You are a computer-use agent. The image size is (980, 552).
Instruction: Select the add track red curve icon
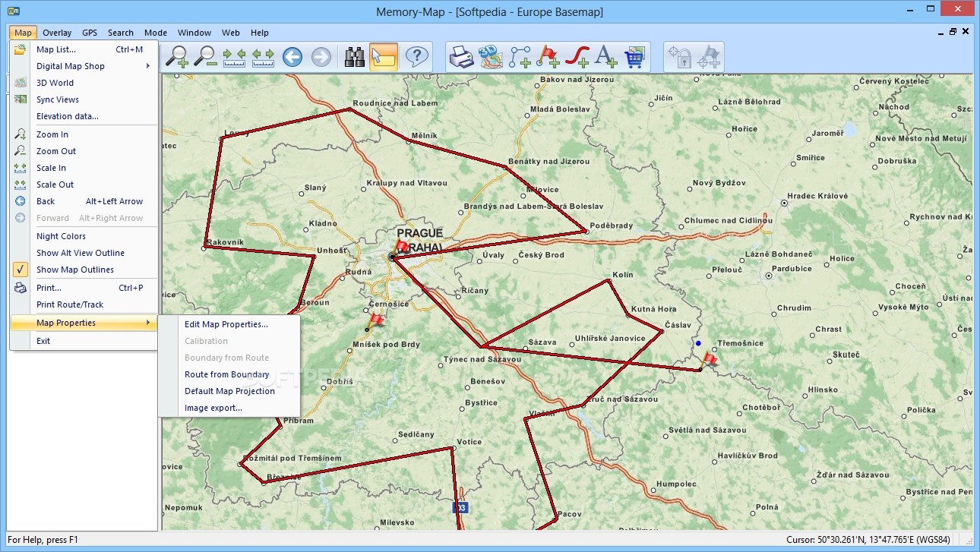[x=577, y=57]
